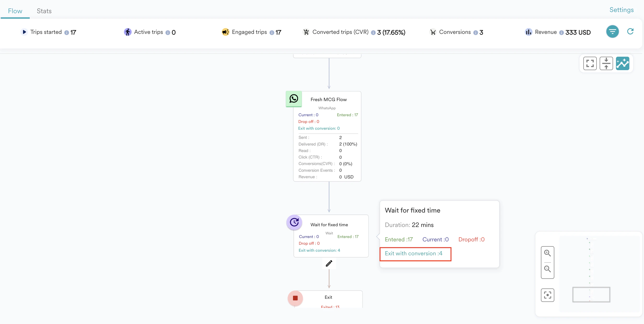644x324 pixels.
Task: Click the Wait for fixed time clock icon
Action: coord(294,222)
